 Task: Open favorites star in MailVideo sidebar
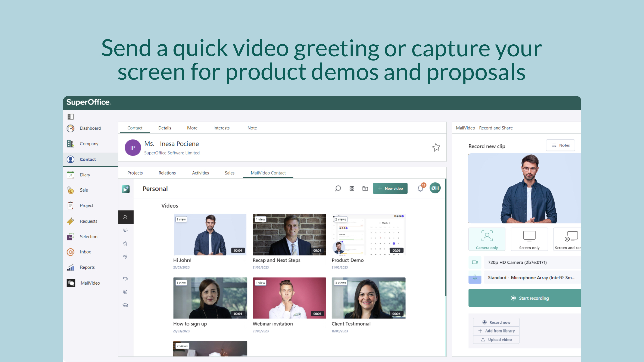point(125,243)
